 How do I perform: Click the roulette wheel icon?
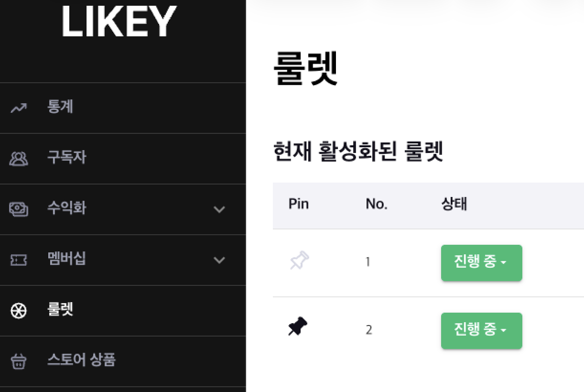pyautogui.click(x=19, y=311)
